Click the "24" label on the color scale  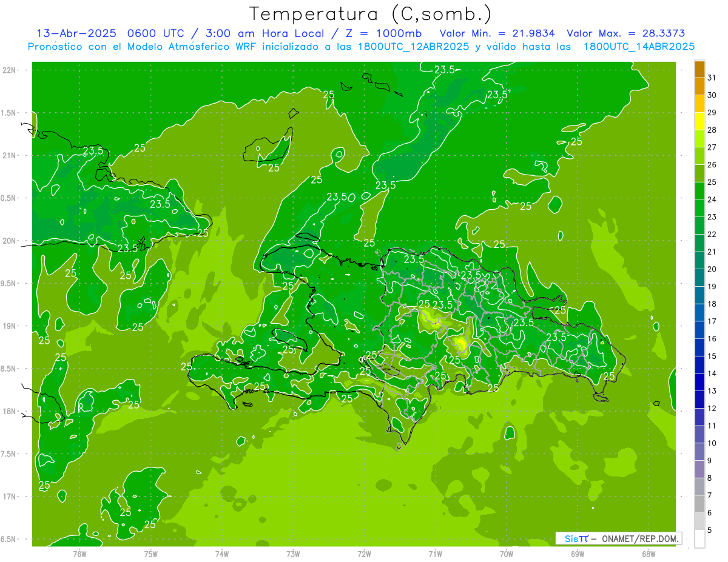[712, 199]
